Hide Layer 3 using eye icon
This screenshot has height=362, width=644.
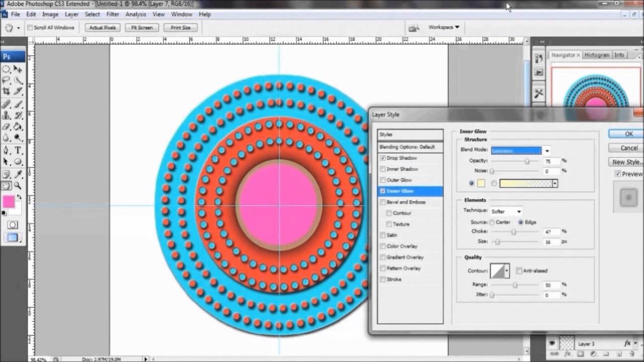click(552, 343)
